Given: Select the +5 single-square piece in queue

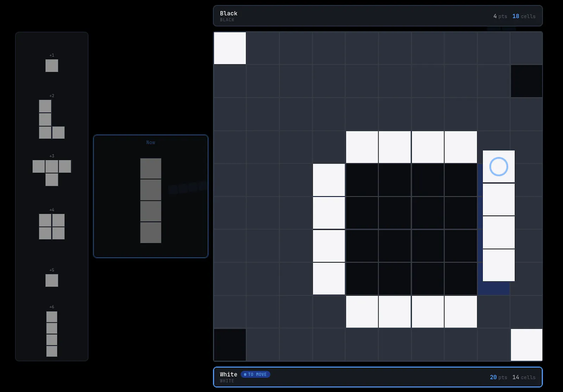Looking at the screenshot, I should (52, 281).
